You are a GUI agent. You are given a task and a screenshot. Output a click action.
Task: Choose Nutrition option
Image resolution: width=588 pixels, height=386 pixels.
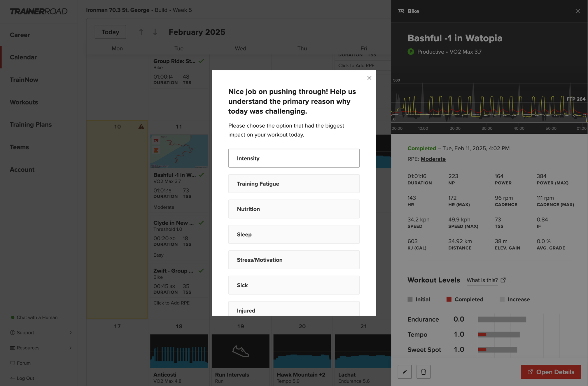tap(294, 209)
